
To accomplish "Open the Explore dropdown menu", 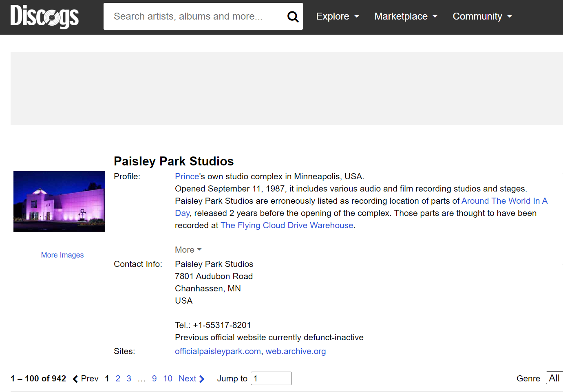I will (338, 16).
